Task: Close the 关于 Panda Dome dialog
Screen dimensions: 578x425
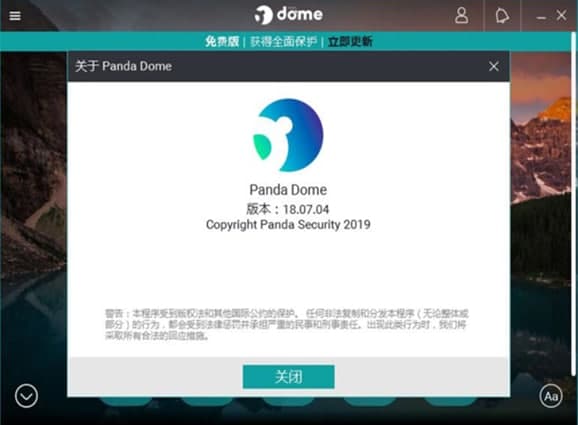Action: [494, 66]
